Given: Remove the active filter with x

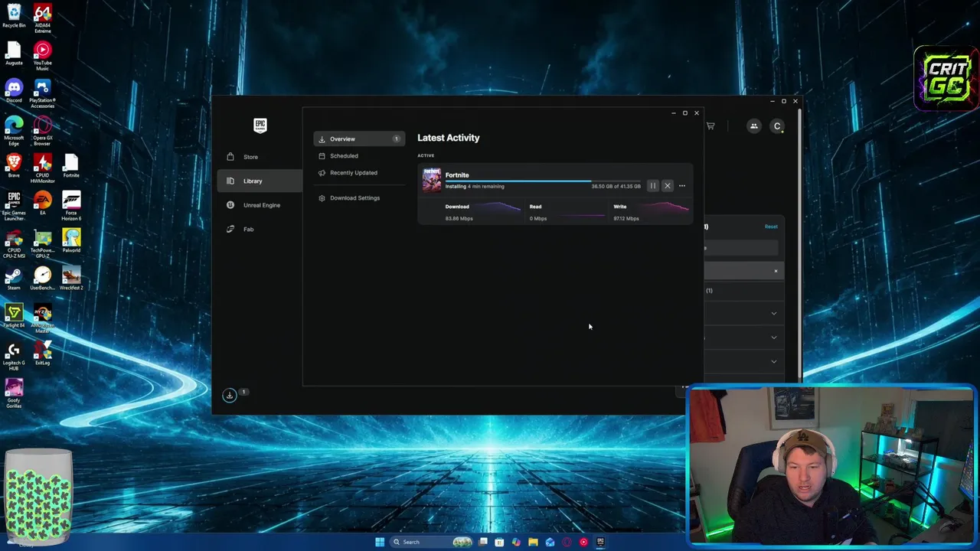Looking at the screenshot, I should [x=776, y=271].
